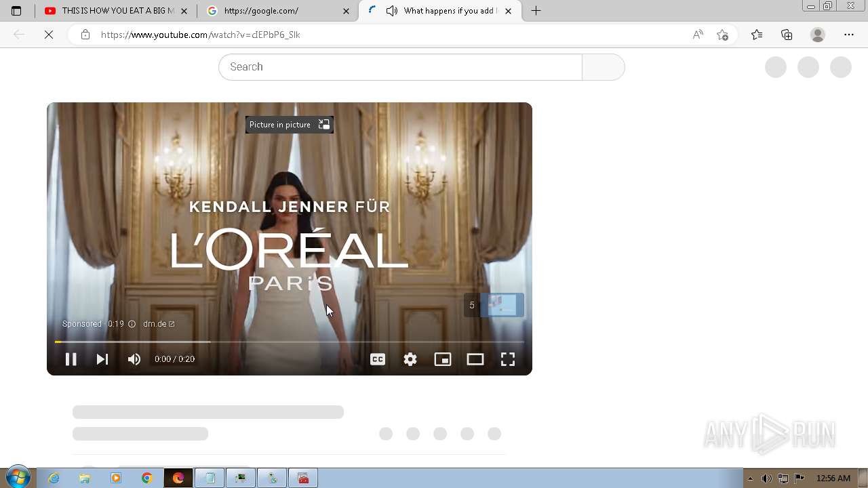The image size is (868, 488).
Task: Click the 12:56 AM taskbar clock
Action: coord(833,479)
